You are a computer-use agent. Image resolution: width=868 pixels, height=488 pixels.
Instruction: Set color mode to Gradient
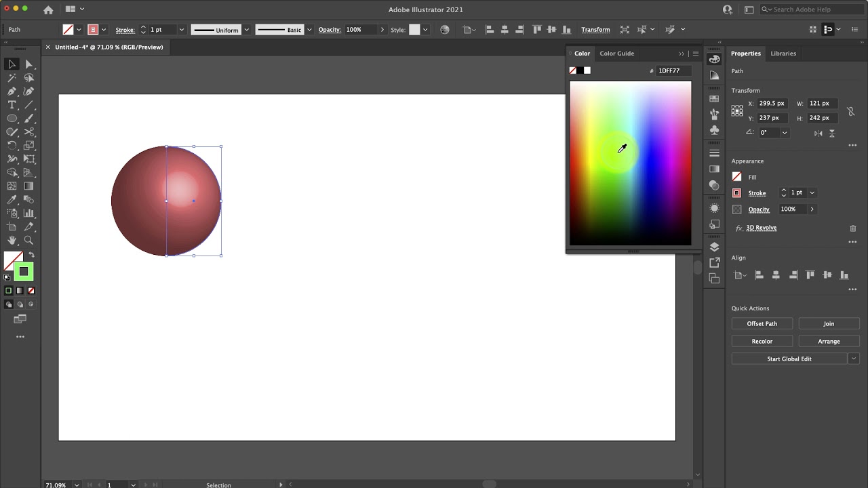click(x=20, y=291)
